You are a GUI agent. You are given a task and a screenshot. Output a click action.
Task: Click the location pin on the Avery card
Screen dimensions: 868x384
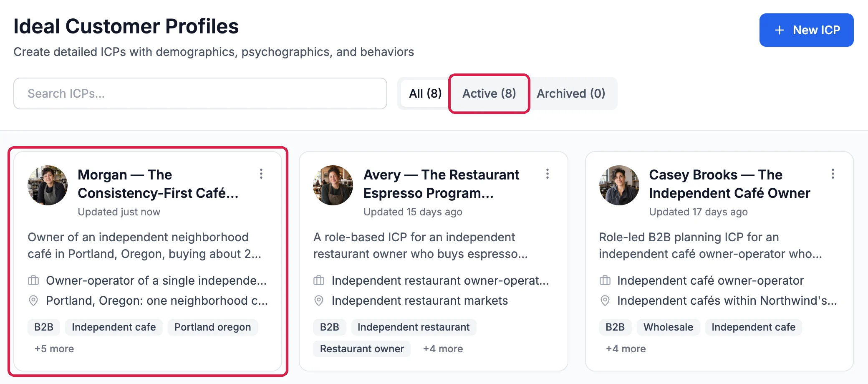319,301
